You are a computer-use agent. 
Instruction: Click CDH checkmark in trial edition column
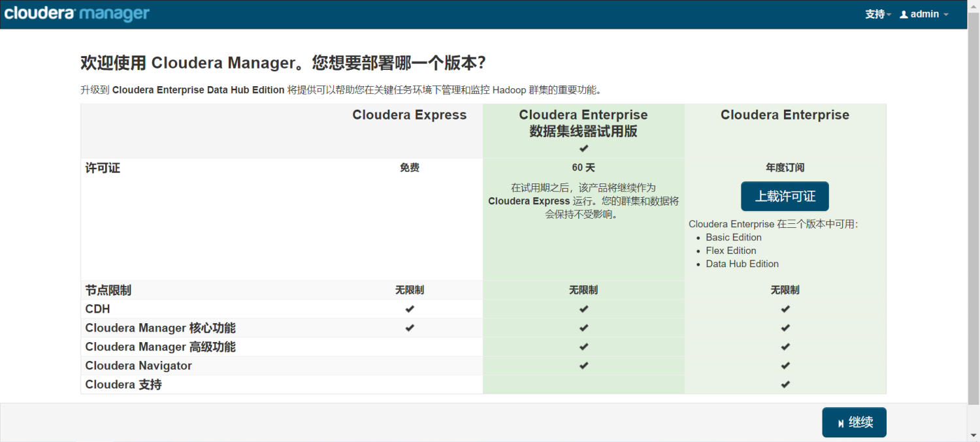click(x=583, y=309)
